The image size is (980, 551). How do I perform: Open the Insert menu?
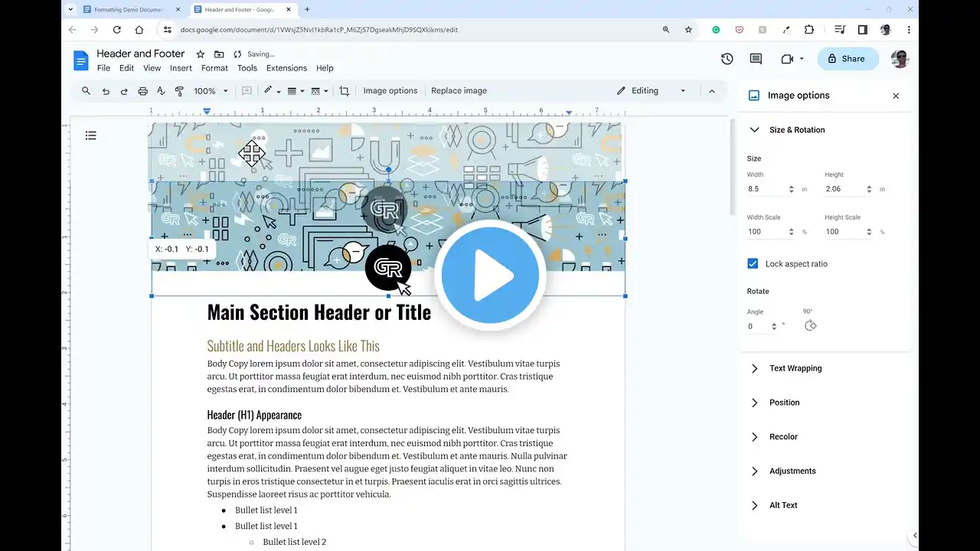click(x=181, y=68)
